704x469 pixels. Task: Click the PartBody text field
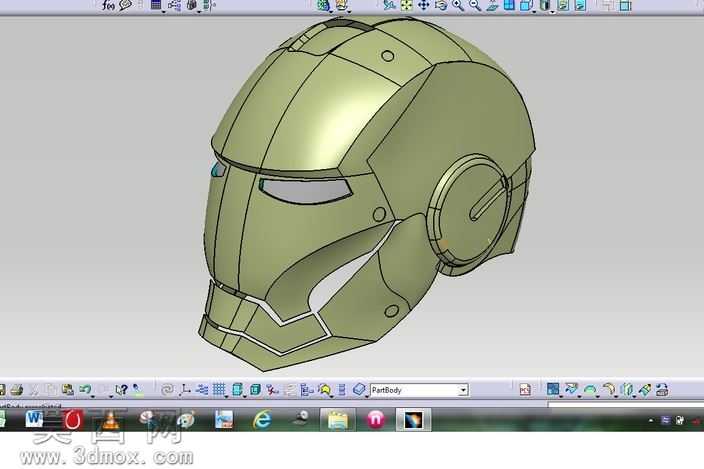pos(414,390)
